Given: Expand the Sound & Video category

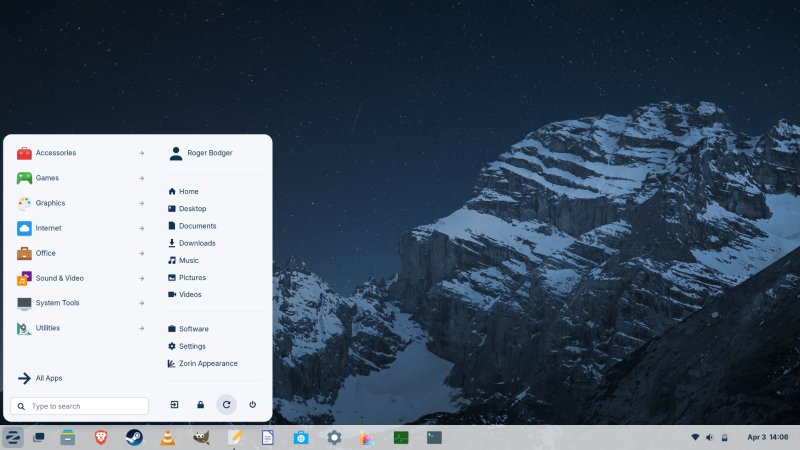Looking at the screenshot, I should 80,278.
